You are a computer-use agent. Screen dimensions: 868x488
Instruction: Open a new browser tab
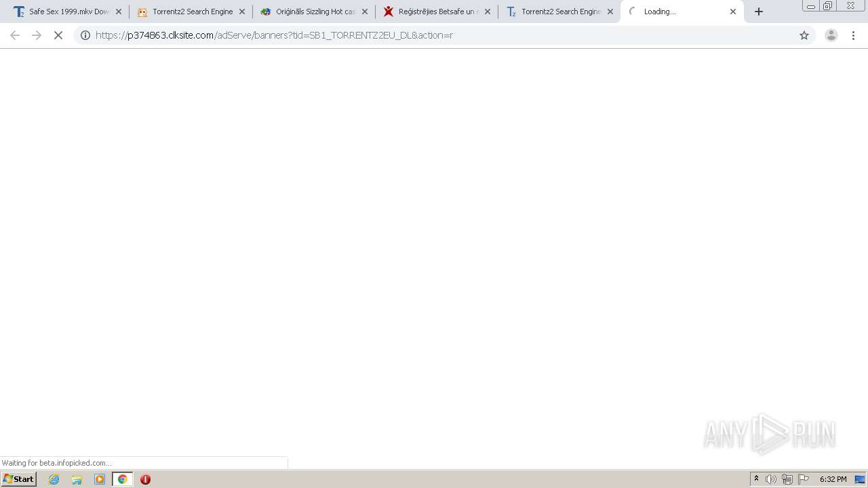[759, 12]
